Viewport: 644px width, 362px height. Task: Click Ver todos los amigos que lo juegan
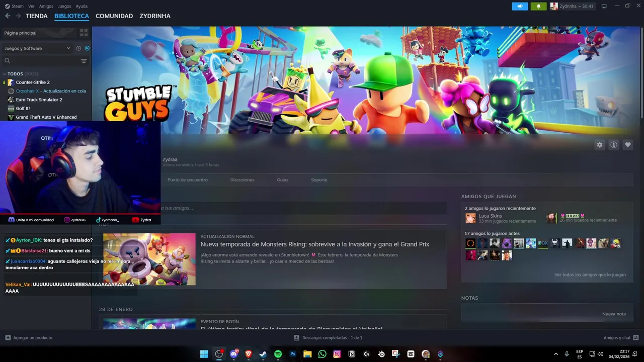pyautogui.click(x=590, y=275)
